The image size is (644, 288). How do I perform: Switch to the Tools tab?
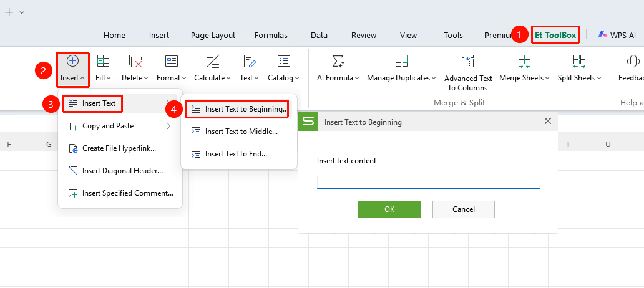(x=454, y=36)
